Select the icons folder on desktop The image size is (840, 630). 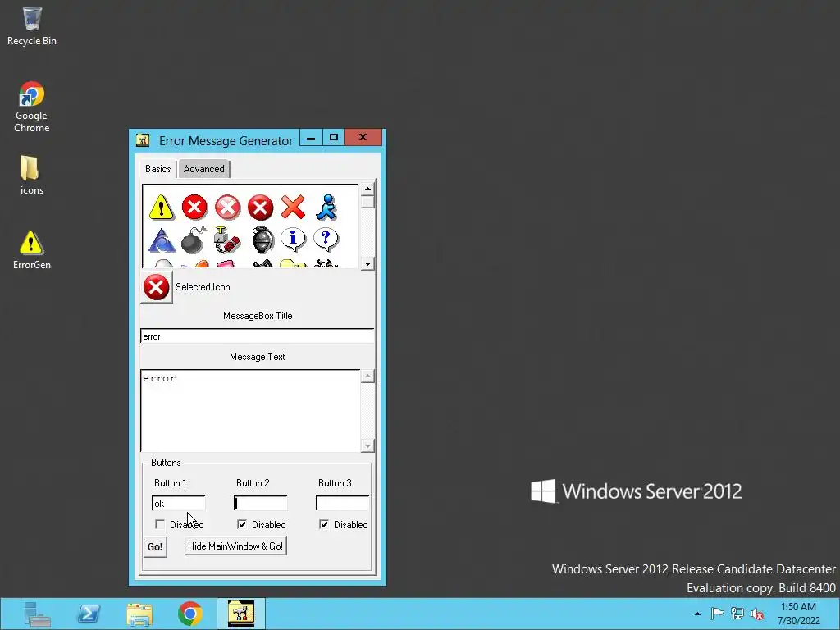[x=32, y=176]
